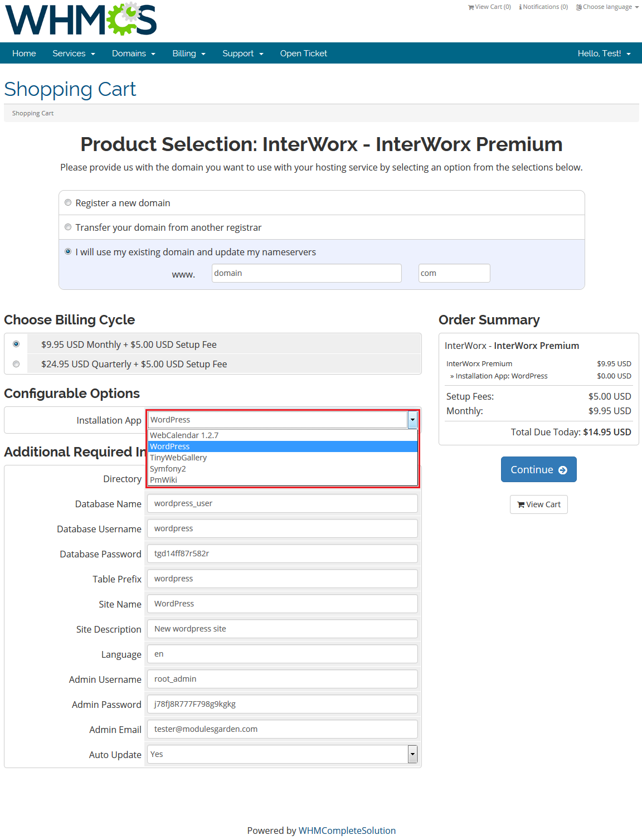Click the Continue button
642x840 pixels.
click(x=538, y=469)
